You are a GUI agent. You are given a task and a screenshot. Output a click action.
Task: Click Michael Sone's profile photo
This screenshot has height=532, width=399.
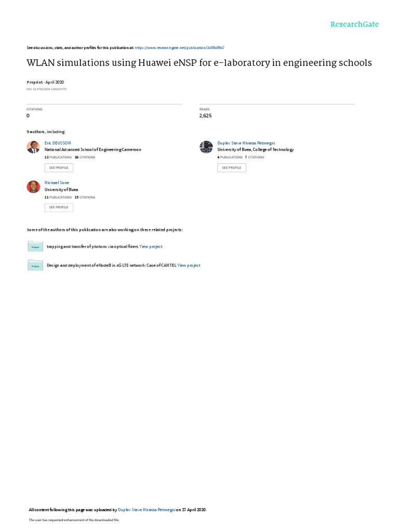tap(33, 187)
